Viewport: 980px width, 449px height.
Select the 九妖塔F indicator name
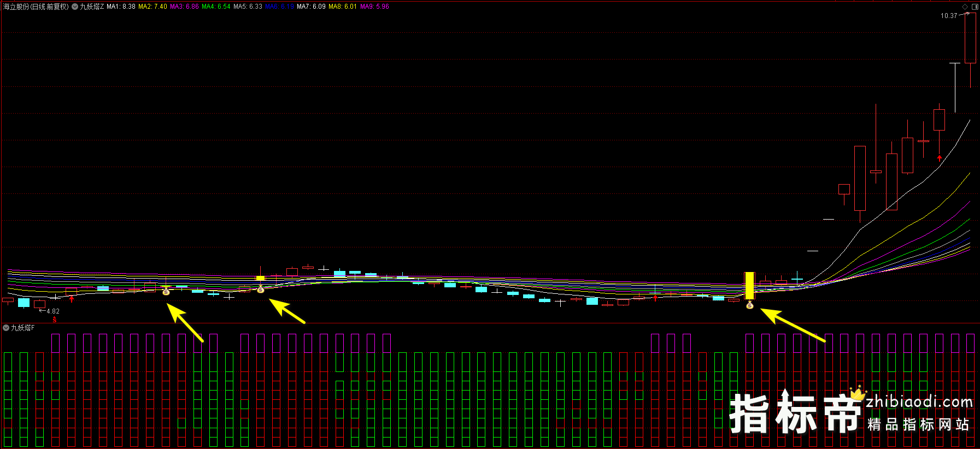[23, 328]
